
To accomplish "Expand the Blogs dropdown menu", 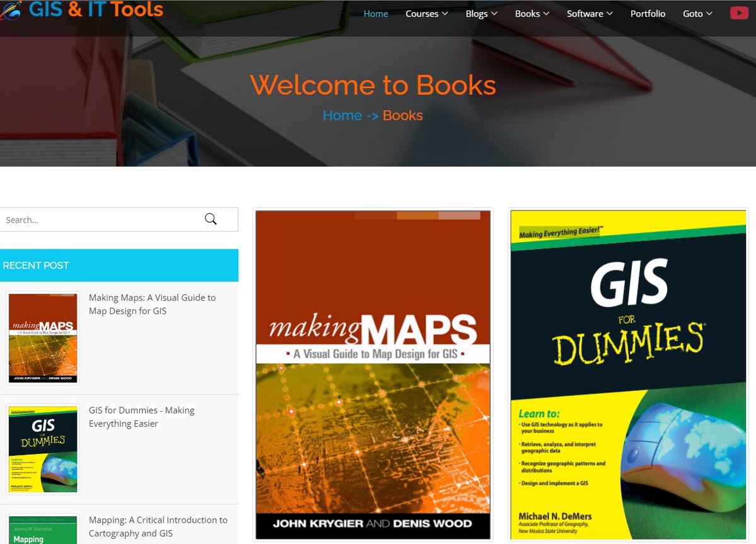I will click(481, 14).
